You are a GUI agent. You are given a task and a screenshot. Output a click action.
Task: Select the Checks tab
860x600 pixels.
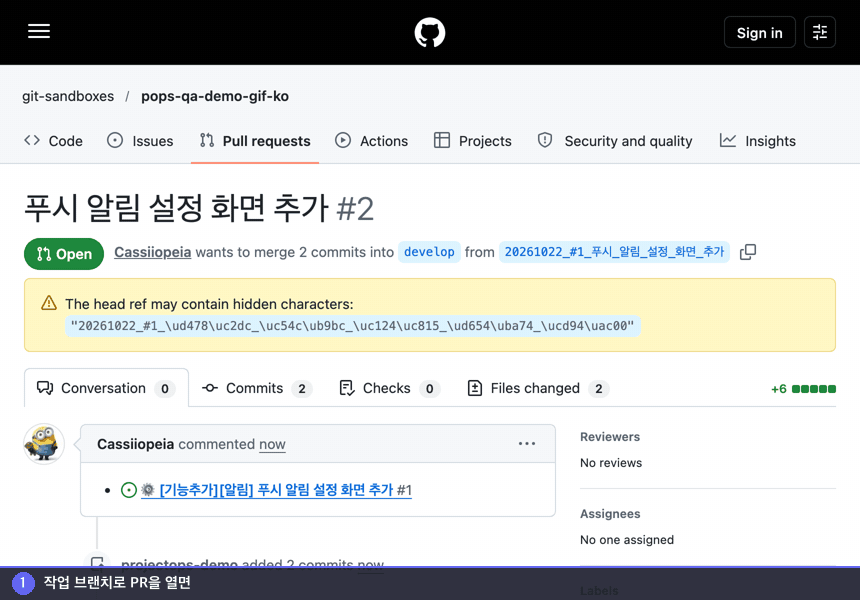point(389,388)
